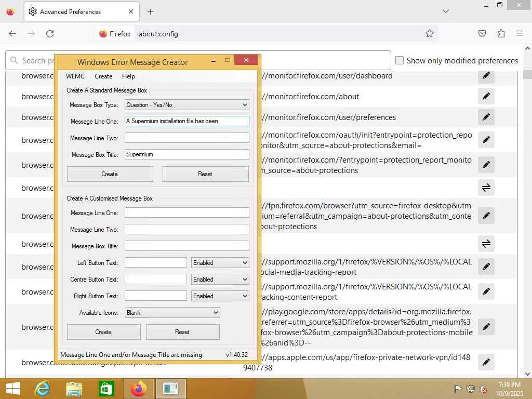This screenshot has width=532, height=399.
Task: Edit the protection_report_monitor entrypoint preference
Action: tap(486, 165)
